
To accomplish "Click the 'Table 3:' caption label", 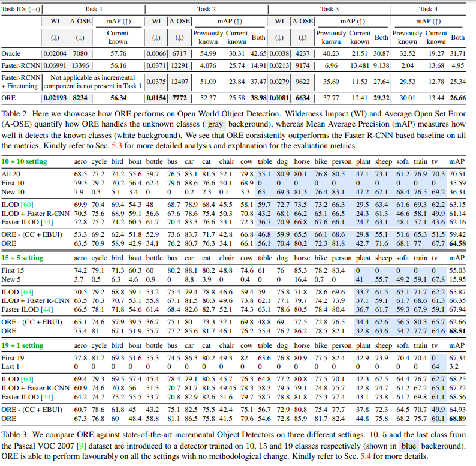I will (x=15, y=435).
